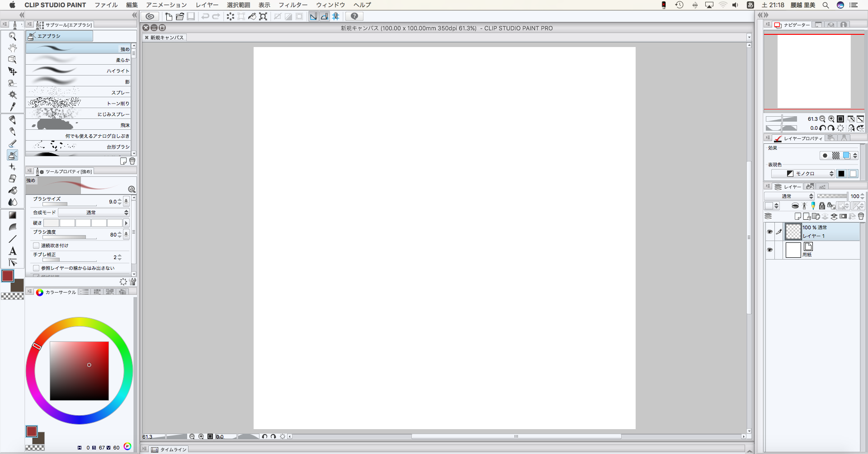868x454 pixels.
Task: Open the Help question mark button
Action: (x=354, y=16)
